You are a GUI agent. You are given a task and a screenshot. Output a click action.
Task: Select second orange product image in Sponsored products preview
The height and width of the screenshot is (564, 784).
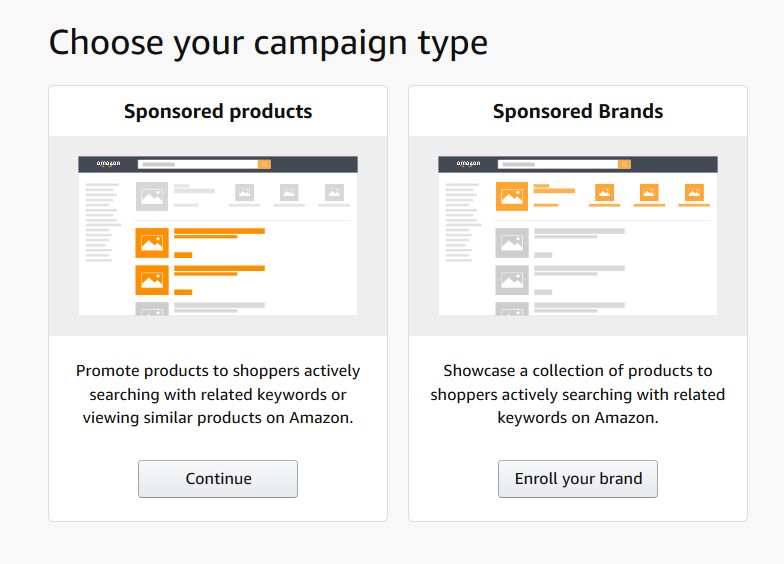pos(152,279)
